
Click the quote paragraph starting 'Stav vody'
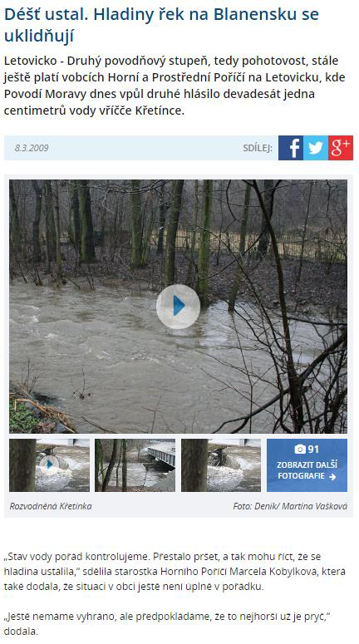coord(175,572)
